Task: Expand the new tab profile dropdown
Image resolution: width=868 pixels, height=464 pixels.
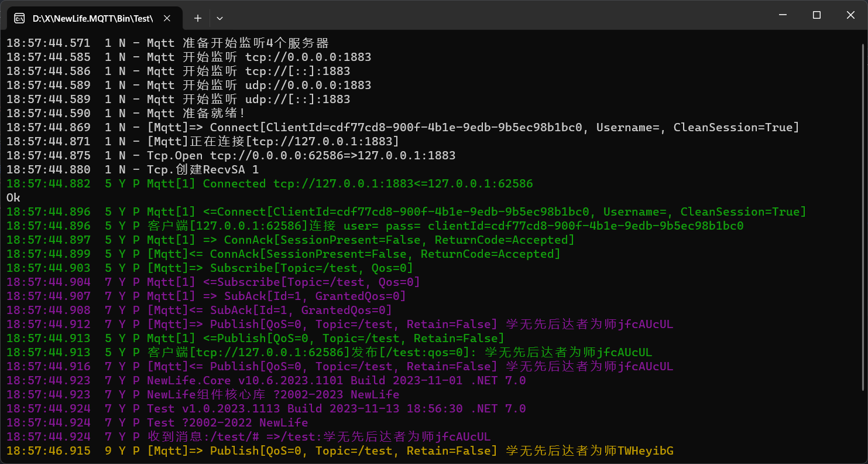Action: click(220, 18)
